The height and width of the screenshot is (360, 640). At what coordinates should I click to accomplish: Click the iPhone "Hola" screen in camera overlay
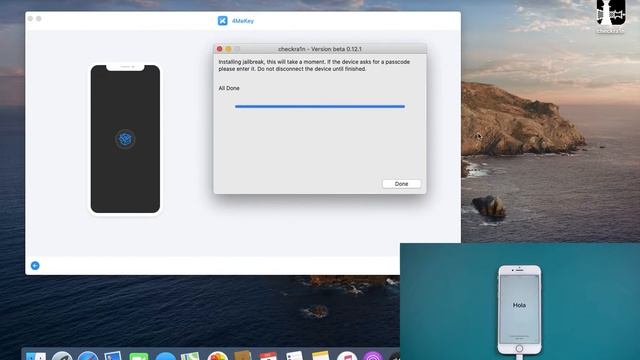(519, 309)
